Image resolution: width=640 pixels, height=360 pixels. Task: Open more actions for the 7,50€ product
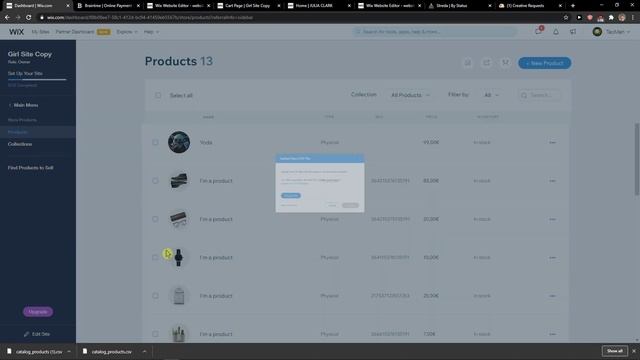click(x=552, y=334)
